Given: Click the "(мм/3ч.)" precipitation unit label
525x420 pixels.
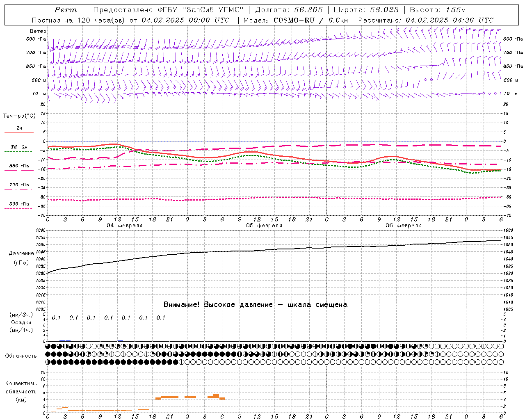Looking at the screenshot, I should (x=21, y=315).
